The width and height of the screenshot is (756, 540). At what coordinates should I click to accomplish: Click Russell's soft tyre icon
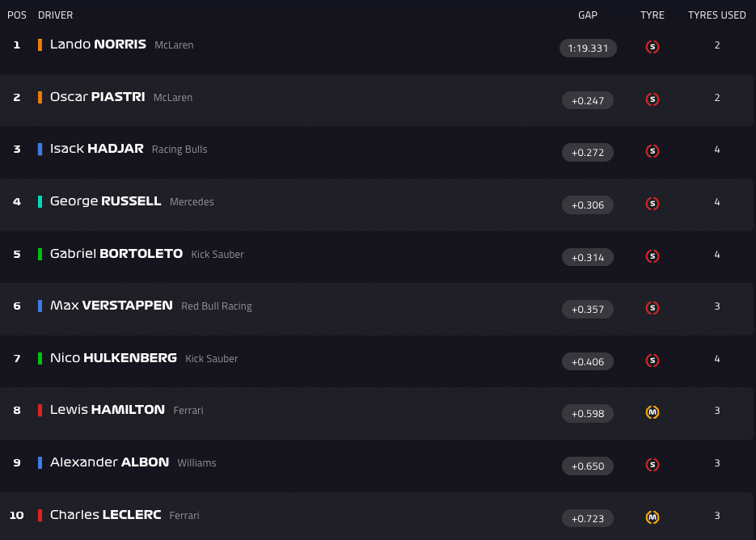click(653, 204)
